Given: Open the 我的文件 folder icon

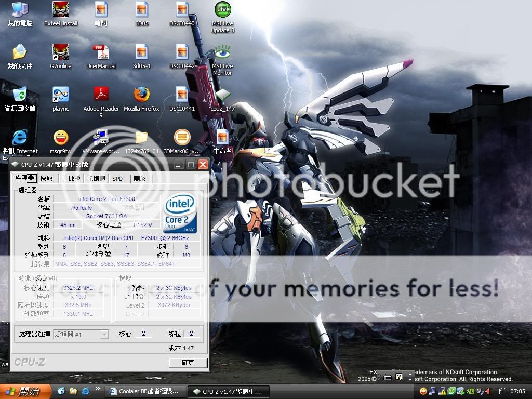Looking at the screenshot, I should [20, 56].
